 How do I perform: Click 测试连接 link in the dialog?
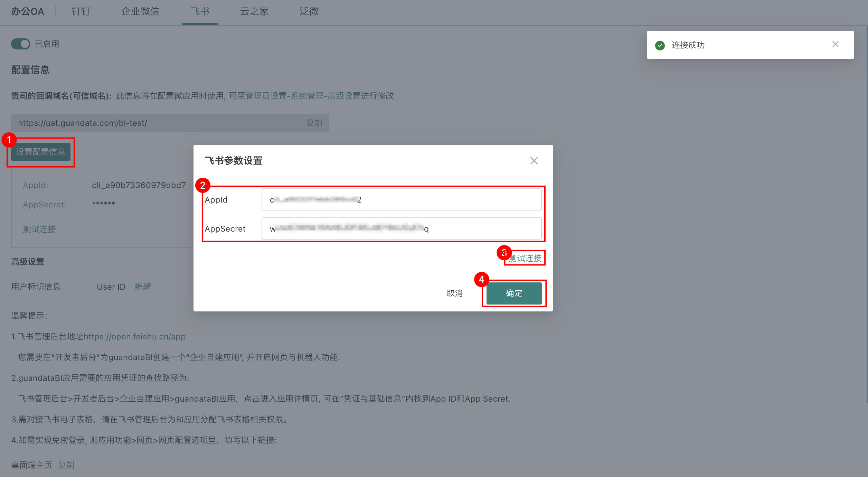coord(526,258)
